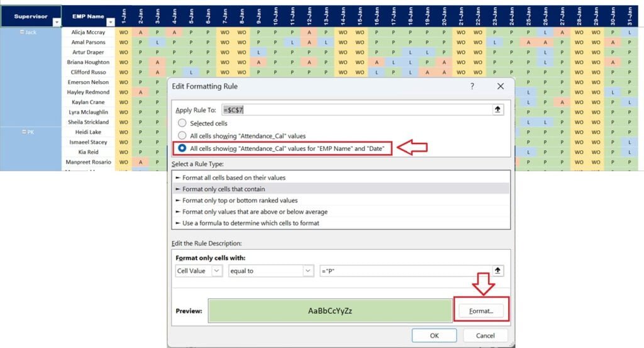
Task: Click the collapse icon next to the ="P" value field
Action: (497, 271)
